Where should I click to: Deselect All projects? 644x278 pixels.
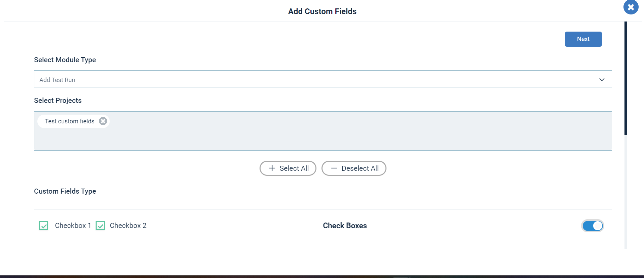[354, 168]
